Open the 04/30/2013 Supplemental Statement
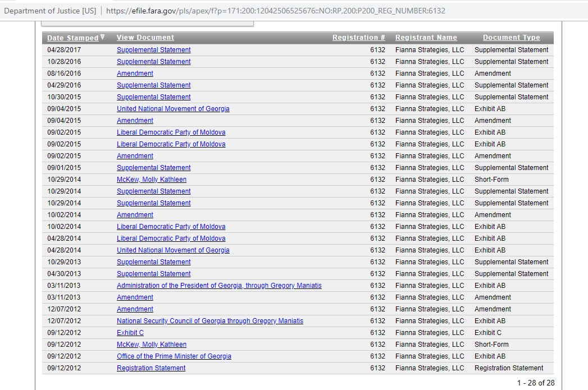This screenshot has width=588, height=390. [x=153, y=274]
